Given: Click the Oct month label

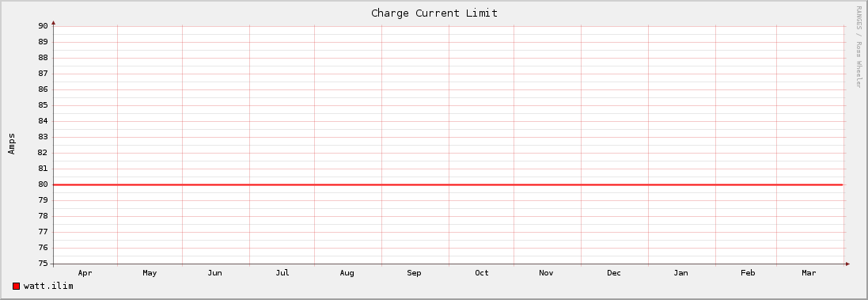Looking at the screenshot, I should click(x=482, y=273).
